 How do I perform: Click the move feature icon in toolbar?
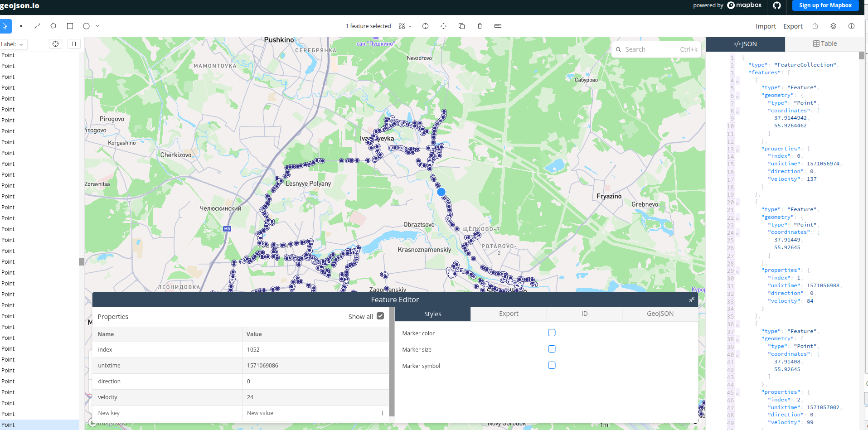coord(443,26)
